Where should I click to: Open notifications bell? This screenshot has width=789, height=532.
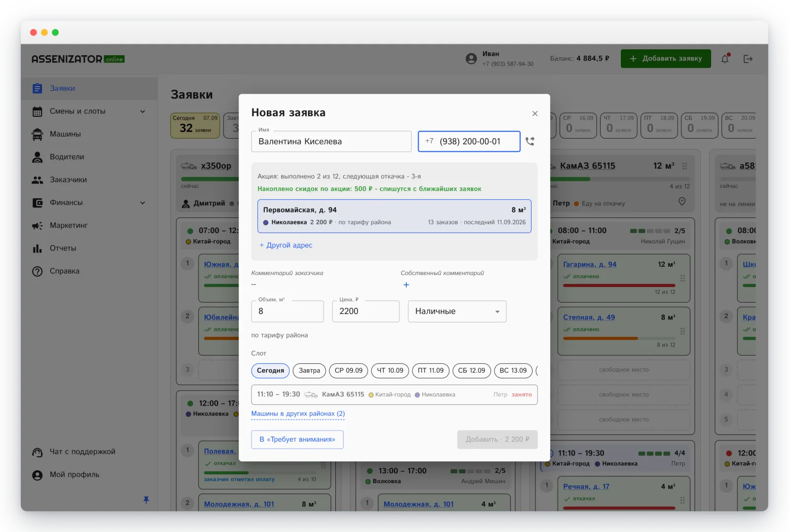pyautogui.click(x=725, y=59)
